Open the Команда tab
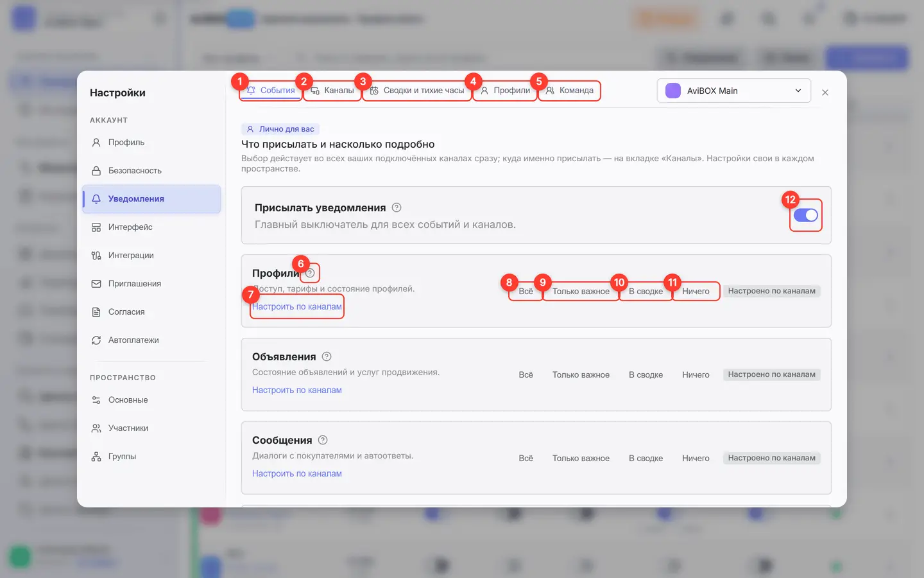 click(x=569, y=91)
